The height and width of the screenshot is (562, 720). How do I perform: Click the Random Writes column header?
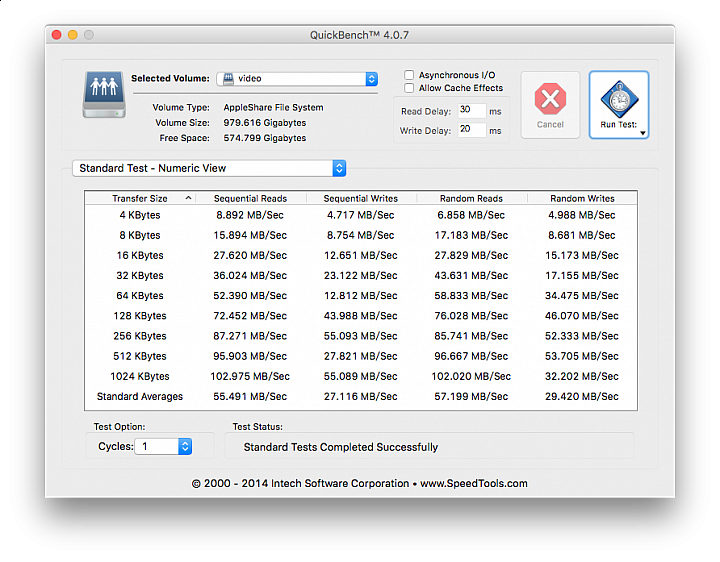(582, 198)
